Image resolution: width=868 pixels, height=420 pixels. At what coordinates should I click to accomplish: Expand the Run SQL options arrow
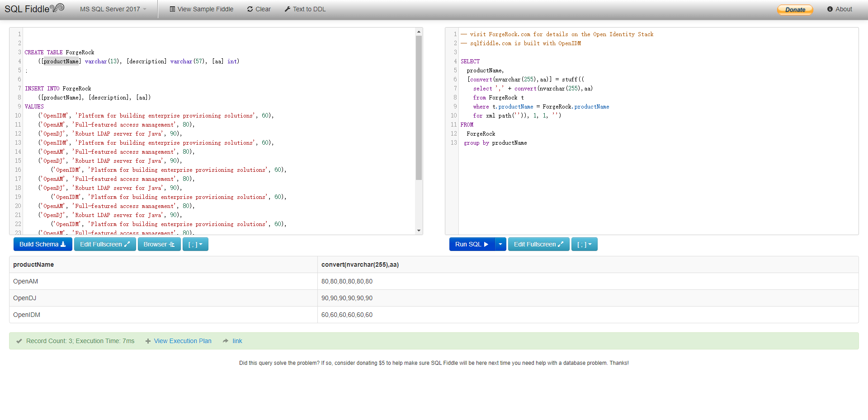[500, 244]
